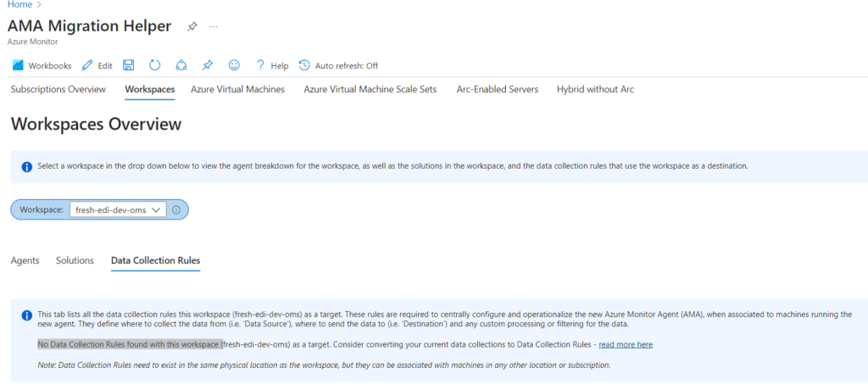Open feedback smiley face icon
Viewport: 868px width, 390px height.
234,65
